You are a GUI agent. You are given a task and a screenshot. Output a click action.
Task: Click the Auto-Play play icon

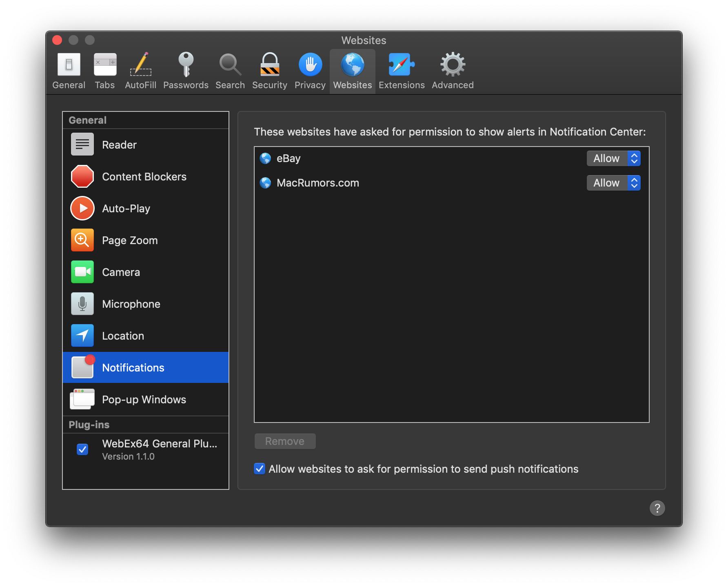tap(82, 208)
